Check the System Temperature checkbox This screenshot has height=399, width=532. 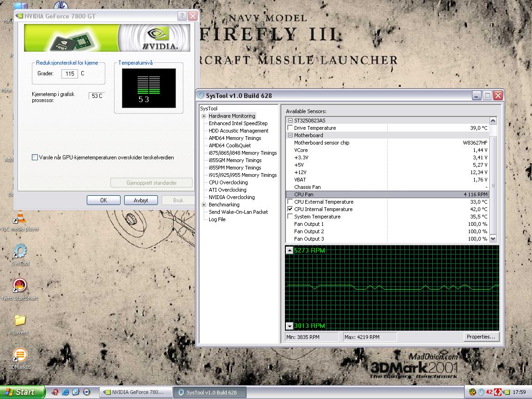[x=290, y=217]
